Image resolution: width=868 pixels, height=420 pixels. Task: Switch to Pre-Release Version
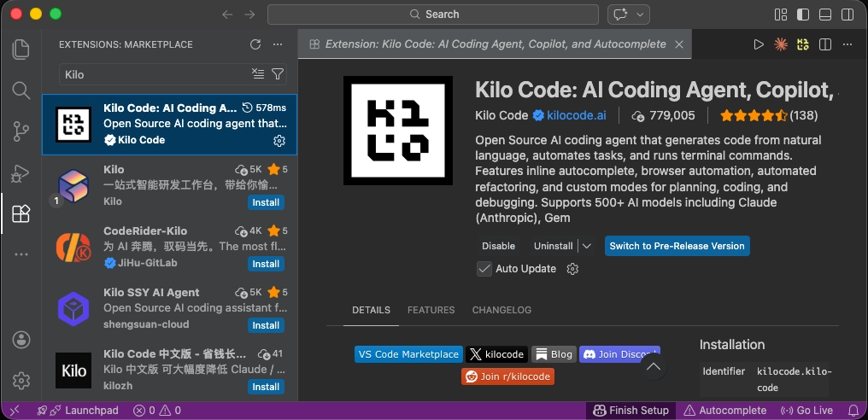pyautogui.click(x=677, y=246)
